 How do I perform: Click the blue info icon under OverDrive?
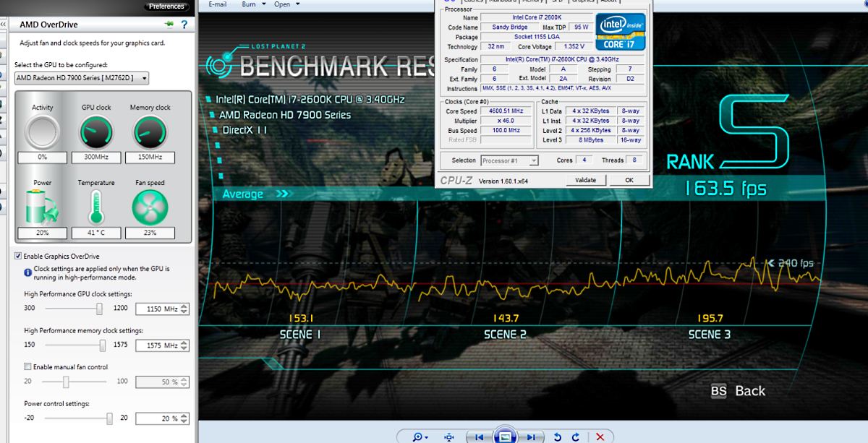pos(27,273)
